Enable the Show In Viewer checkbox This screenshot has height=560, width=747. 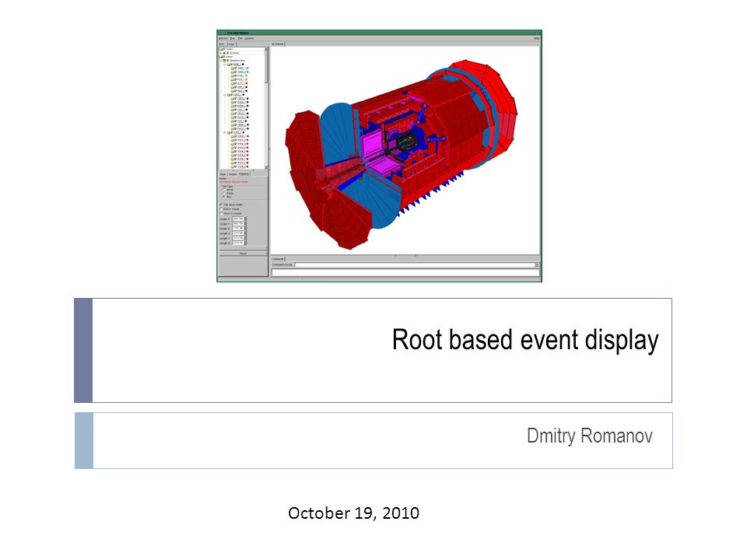pos(221,214)
